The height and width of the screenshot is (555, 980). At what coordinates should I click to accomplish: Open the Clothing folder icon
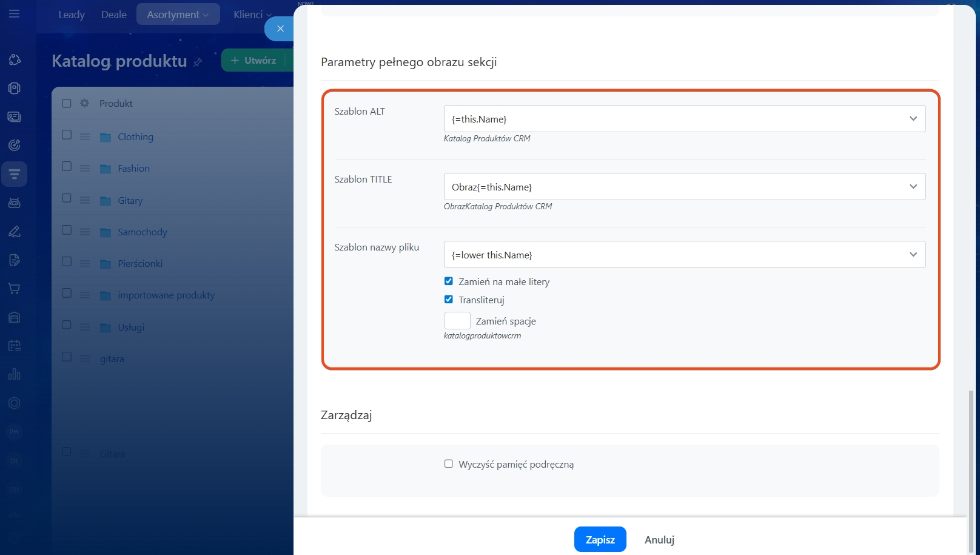point(106,137)
